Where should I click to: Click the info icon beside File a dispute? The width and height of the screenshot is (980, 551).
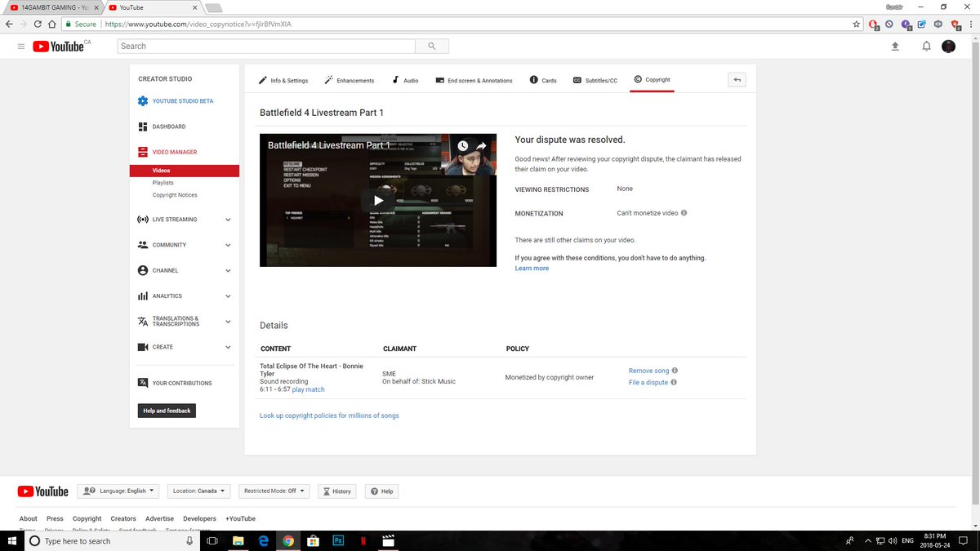click(x=674, y=382)
